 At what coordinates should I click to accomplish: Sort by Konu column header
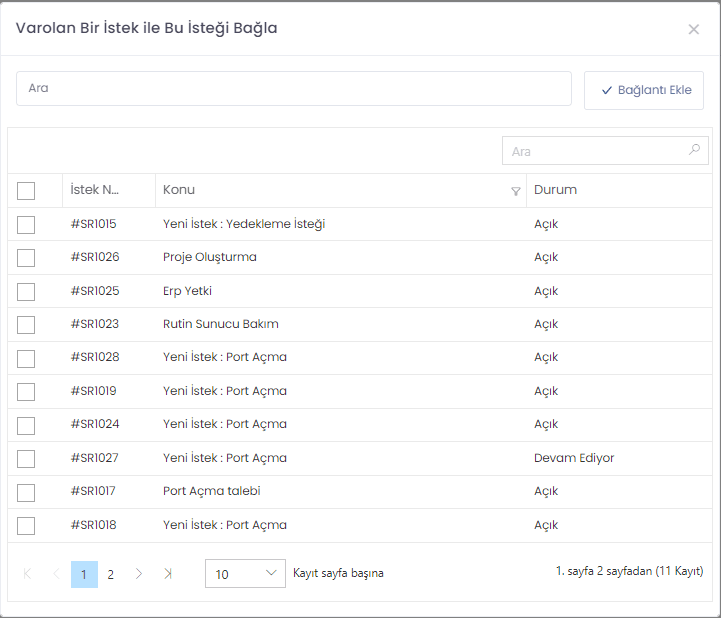179,189
